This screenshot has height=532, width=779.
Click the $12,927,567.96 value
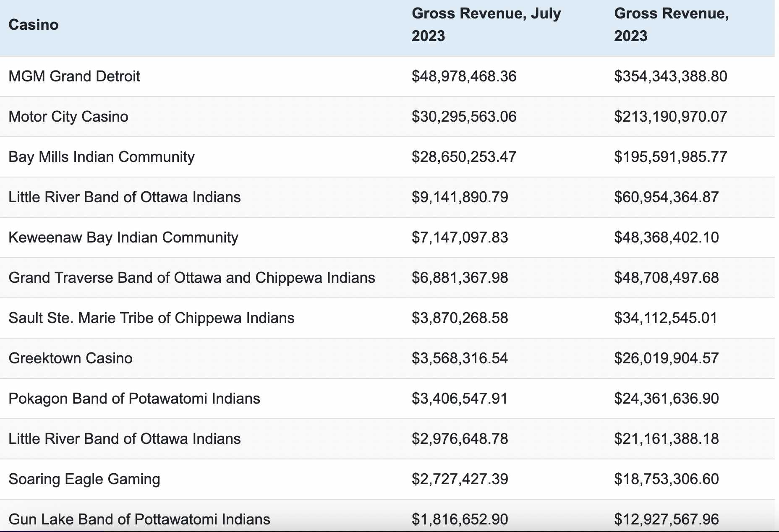(667, 519)
